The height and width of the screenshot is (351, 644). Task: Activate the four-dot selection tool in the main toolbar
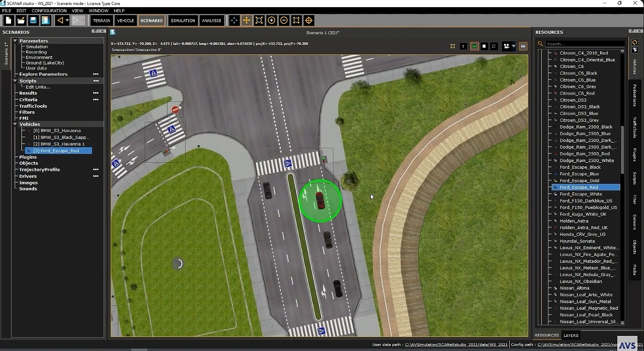234,21
